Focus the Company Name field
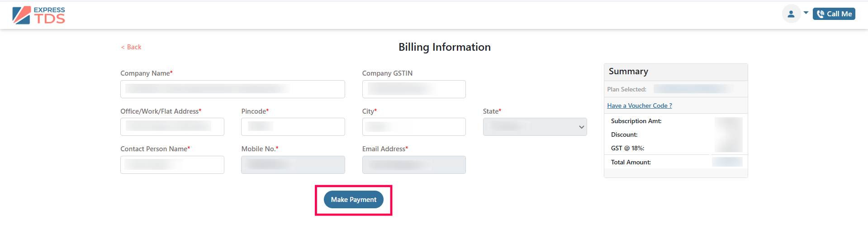The height and width of the screenshot is (235, 868). pyautogui.click(x=232, y=89)
